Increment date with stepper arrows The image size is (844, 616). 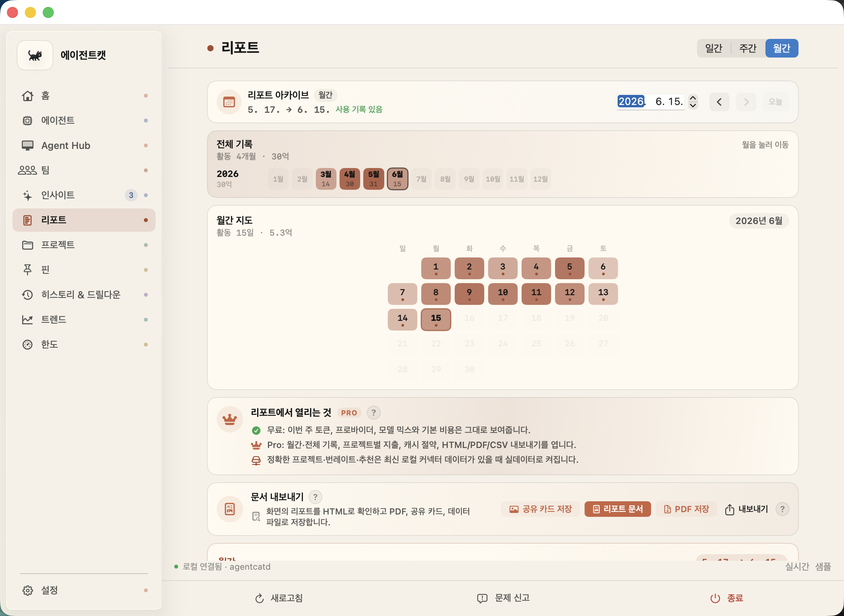[693, 98]
